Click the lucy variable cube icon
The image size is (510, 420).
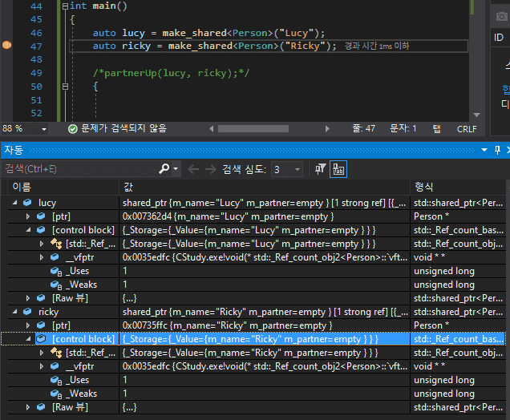tap(28, 203)
